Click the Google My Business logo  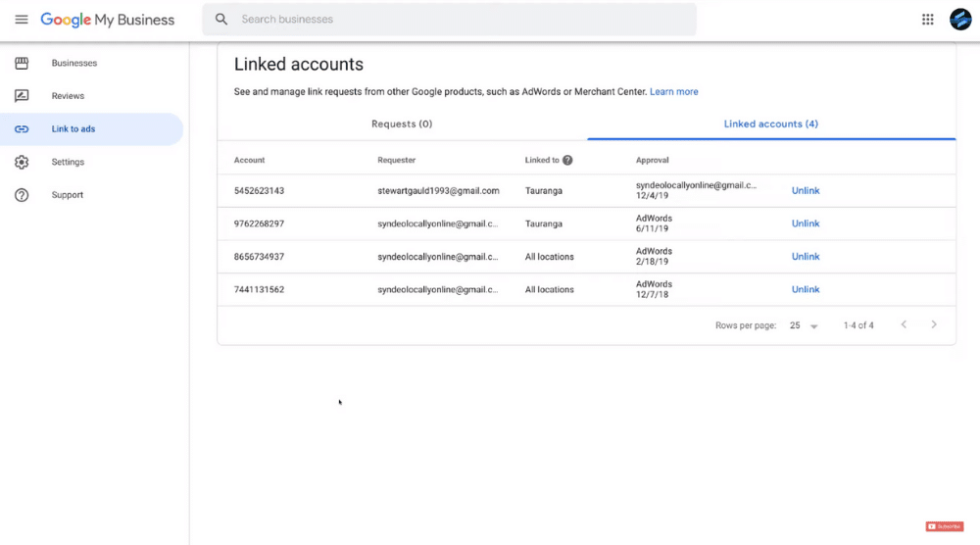(x=108, y=20)
